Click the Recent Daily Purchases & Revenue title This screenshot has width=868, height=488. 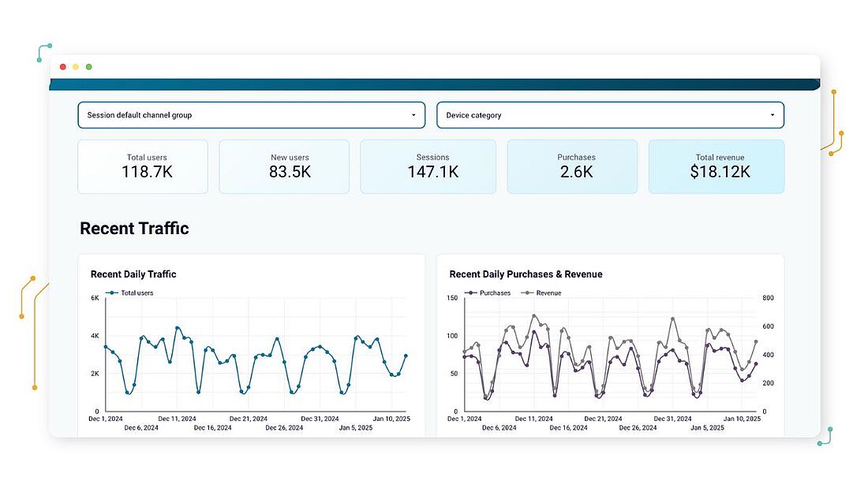pos(526,274)
